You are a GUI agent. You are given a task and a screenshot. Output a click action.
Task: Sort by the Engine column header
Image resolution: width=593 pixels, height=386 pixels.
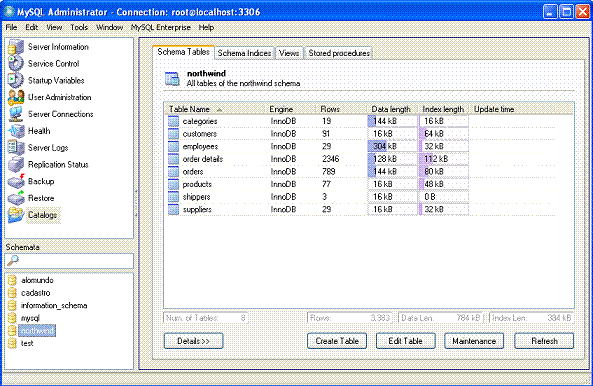pyautogui.click(x=291, y=109)
